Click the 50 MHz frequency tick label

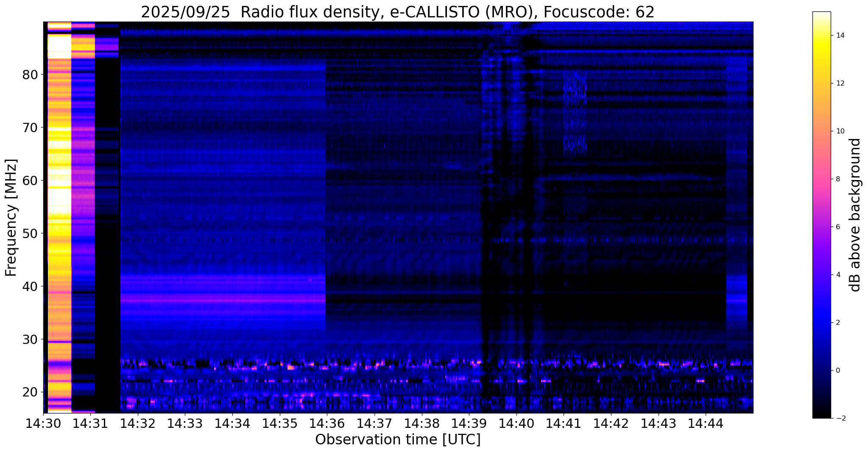tap(30, 233)
